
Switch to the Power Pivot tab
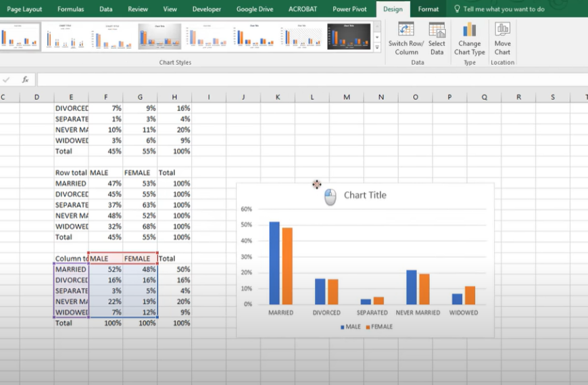click(x=349, y=9)
